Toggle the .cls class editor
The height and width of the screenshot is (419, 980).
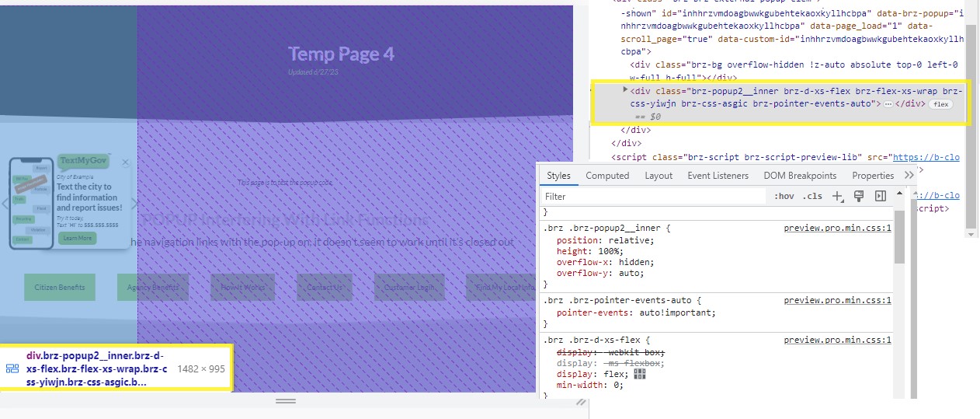[812, 197]
